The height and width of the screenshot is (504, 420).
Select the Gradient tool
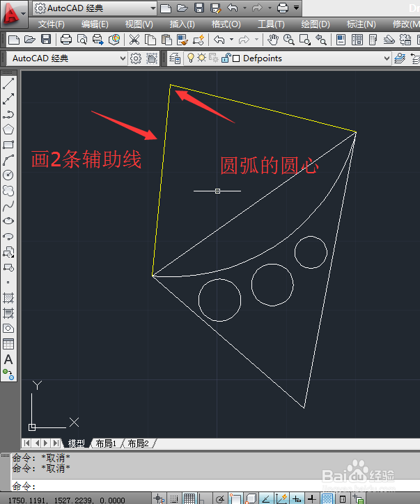tap(8, 313)
